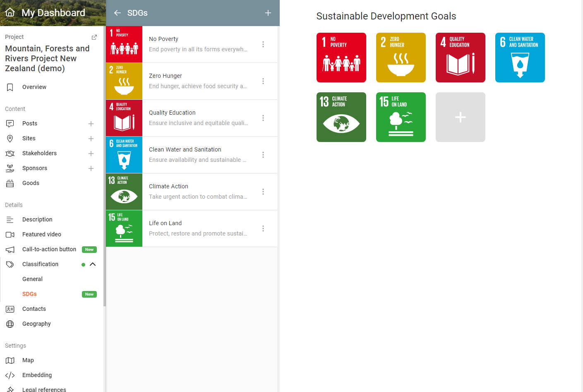Open the Description page
This screenshot has height=392, width=583.
[37, 219]
